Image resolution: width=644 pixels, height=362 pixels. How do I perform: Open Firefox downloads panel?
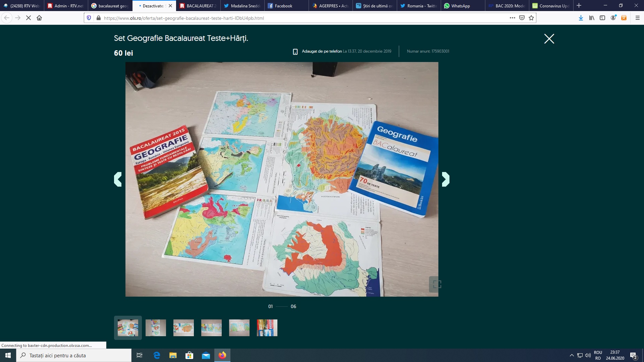pyautogui.click(x=581, y=18)
